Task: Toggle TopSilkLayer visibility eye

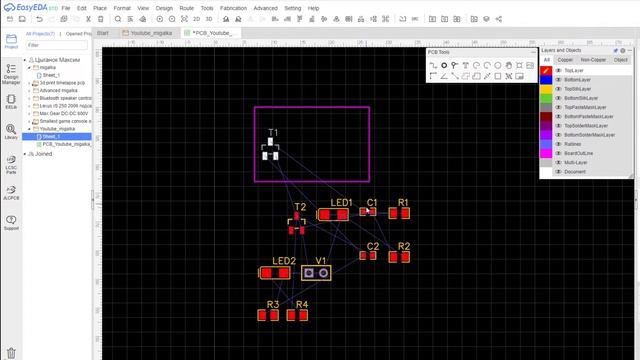Action: (x=558, y=89)
